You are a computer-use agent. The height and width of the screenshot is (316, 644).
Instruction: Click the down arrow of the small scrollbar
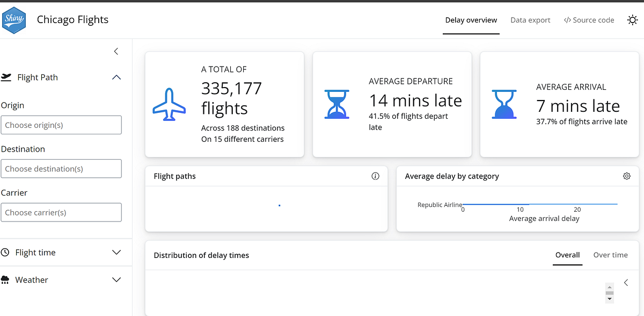609,299
